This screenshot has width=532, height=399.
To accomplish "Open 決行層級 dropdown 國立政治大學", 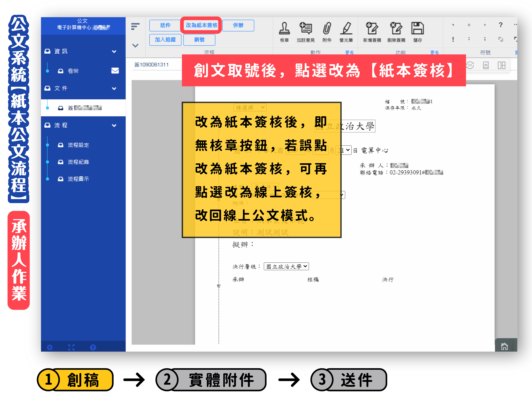I will tap(286, 266).
